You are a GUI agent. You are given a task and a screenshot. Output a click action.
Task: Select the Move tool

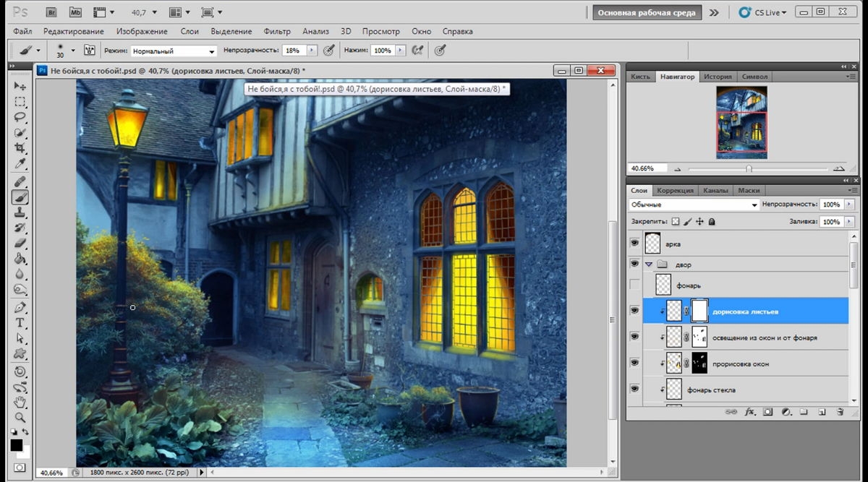[x=20, y=86]
